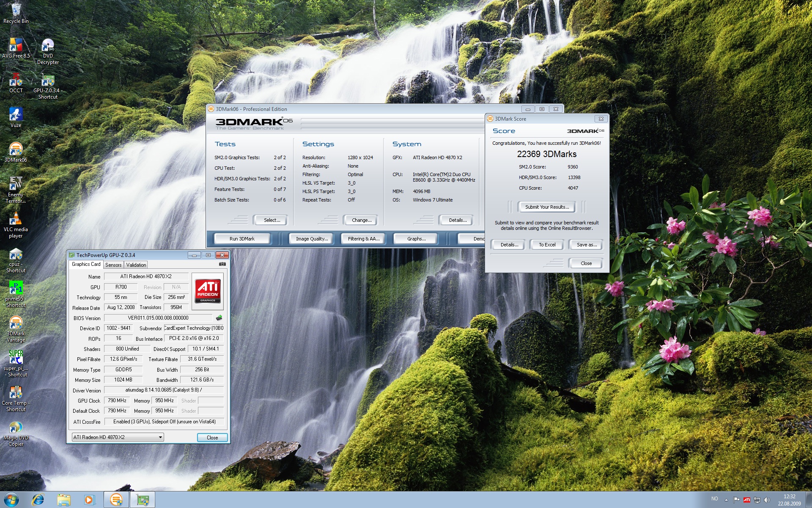Screen dimensions: 812x508
Task: Open Graphs... in 3DMark06
Action: pos(417,239)
